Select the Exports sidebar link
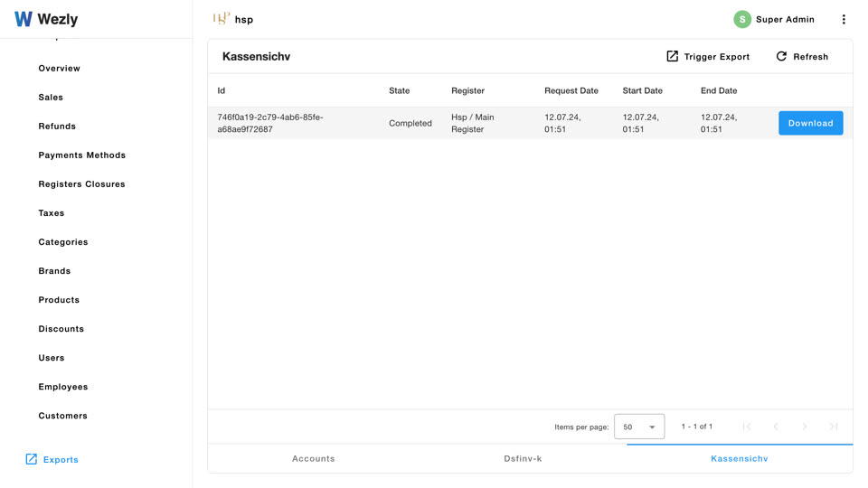868x488 pixels. pos(61,460)
